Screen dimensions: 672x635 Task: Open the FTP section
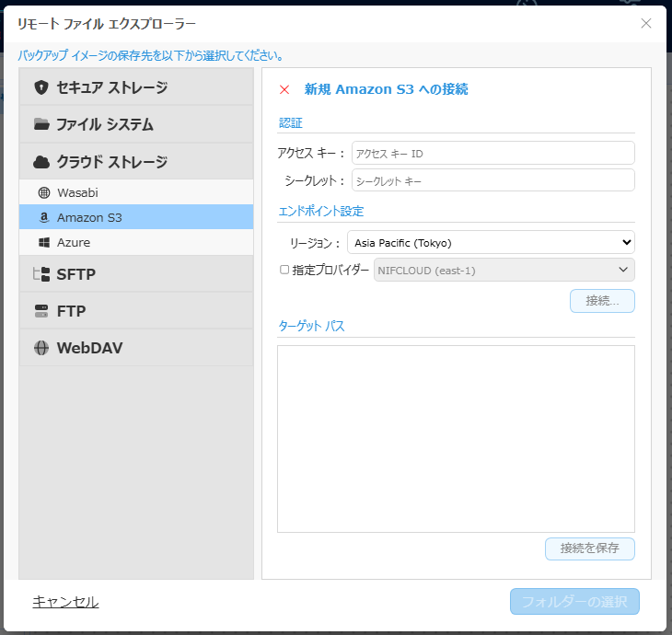pyautogui.click(x=136, y=311)
